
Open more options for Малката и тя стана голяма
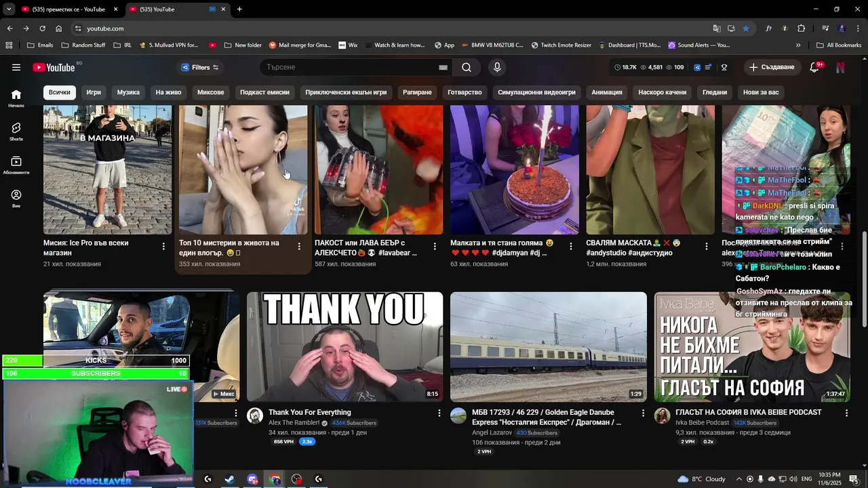pos(570,247)
